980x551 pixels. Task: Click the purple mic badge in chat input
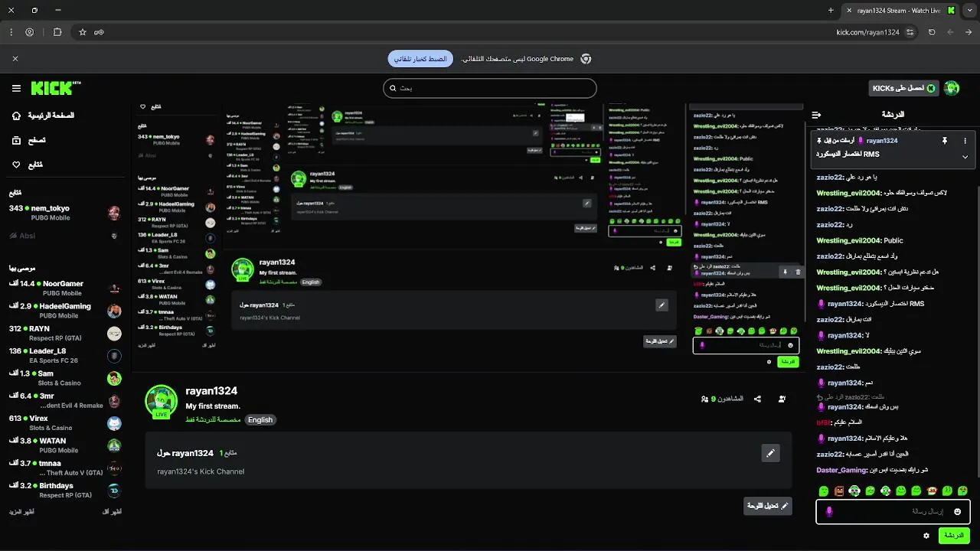click(828, 511)
